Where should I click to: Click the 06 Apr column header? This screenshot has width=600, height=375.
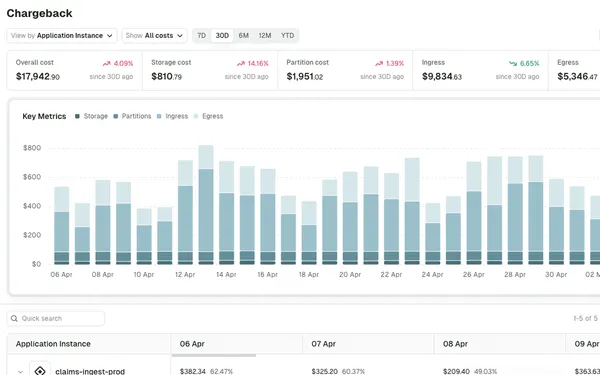pos(236,344)
